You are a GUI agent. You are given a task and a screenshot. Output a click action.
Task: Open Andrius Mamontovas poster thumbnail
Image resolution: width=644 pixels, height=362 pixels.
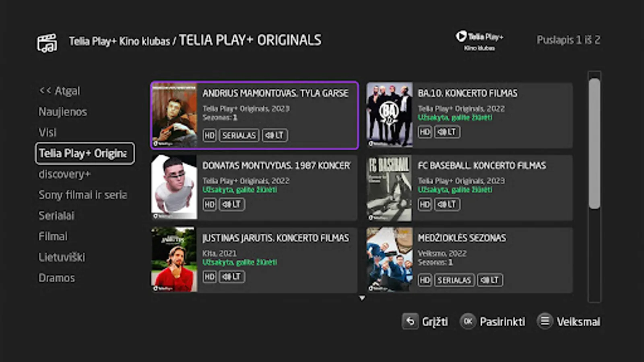(174, 115)
